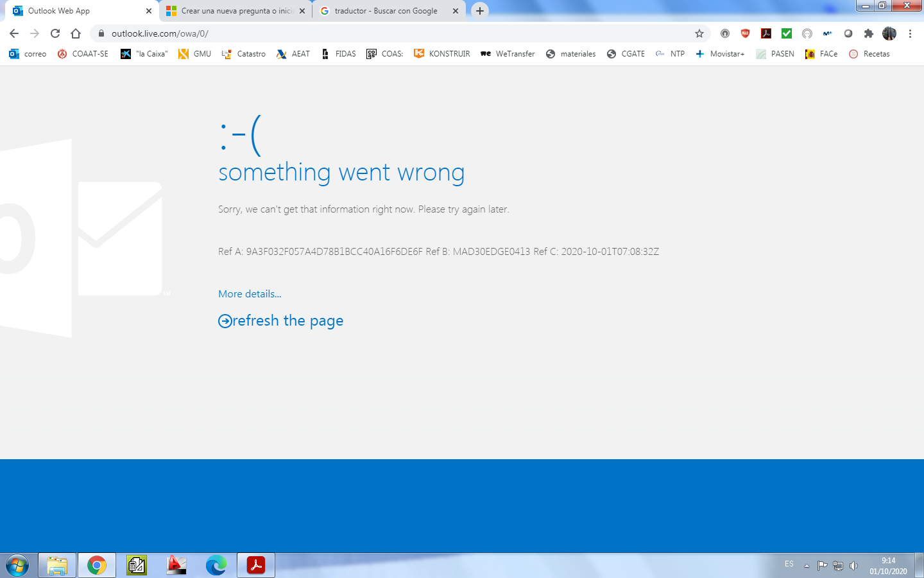The image size is (924, 578).
Task: Show hidden tray icons arrow
Action: [x=807, y=566]
